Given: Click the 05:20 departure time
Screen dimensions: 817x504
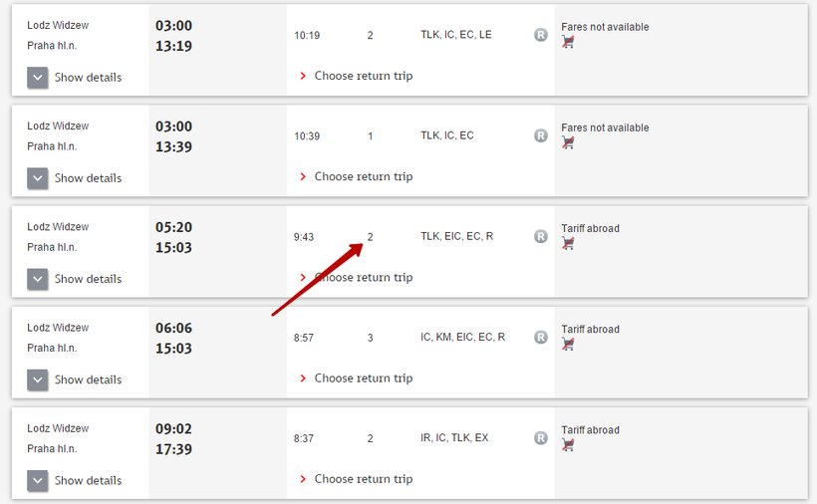Looking at the screenshot, I should click(x=173, y=227).
